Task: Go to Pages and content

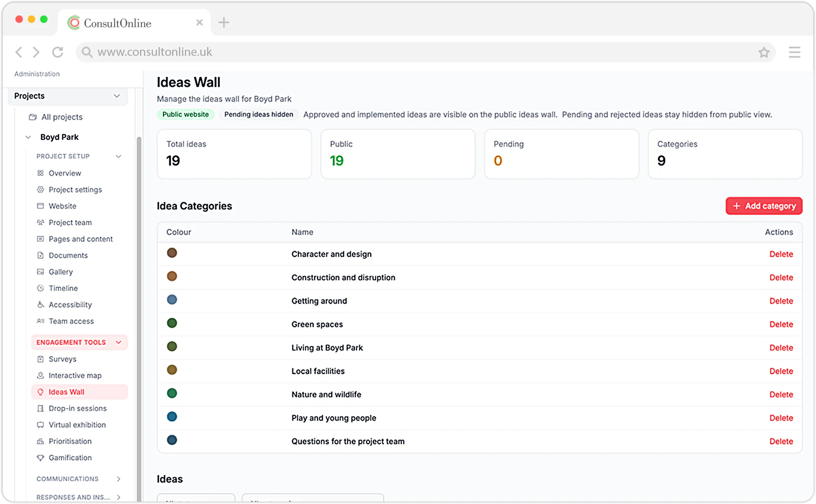Action: [81, 239]
